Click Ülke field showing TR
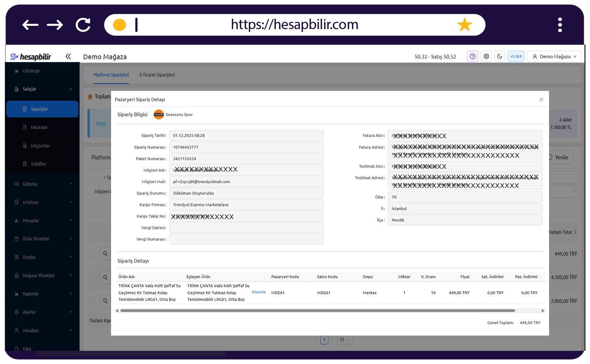Image resolution: width=590 pixels, height=364 pixels. [465, 197]
